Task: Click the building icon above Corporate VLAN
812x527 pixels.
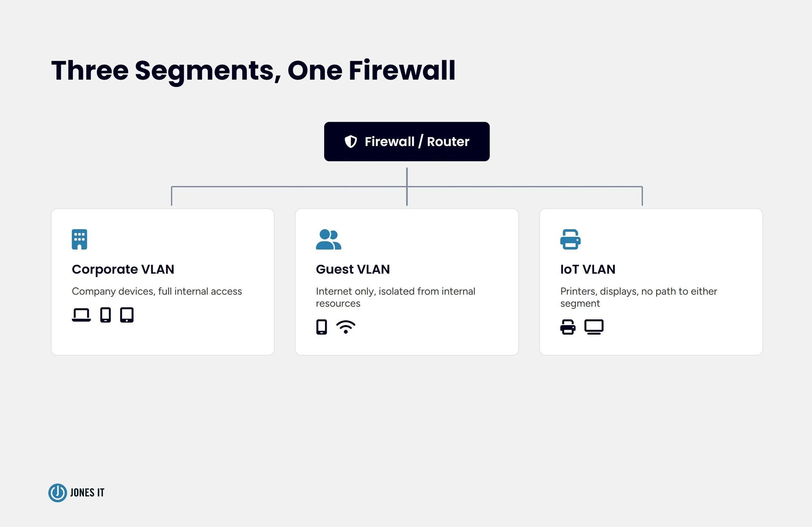Action: point(80,239)
